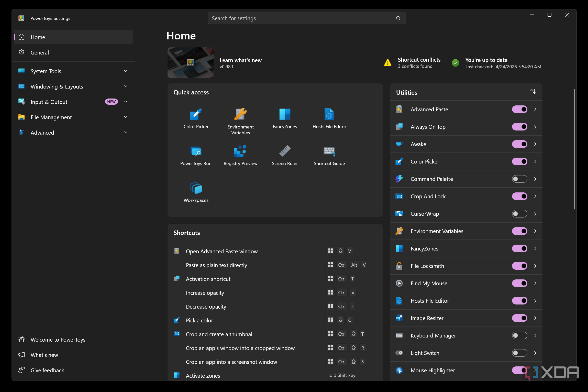Viewport: 588px width, 392px height.
Task: Focus the Search for settings box
Action: [306, 18]
